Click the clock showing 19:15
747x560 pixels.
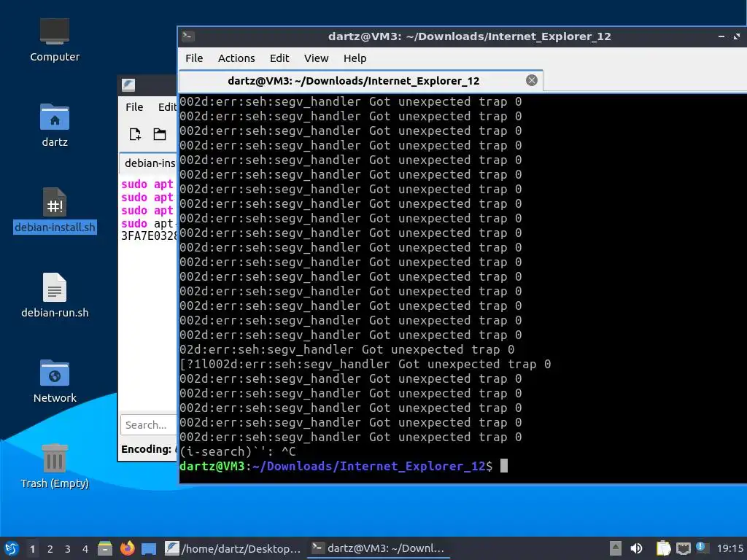(x=729, y=548)
